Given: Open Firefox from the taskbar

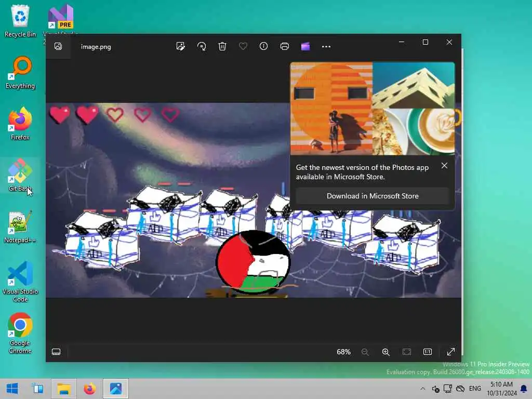Looking at the screenshot, I should pyautogui.click(x=89, y=389).
